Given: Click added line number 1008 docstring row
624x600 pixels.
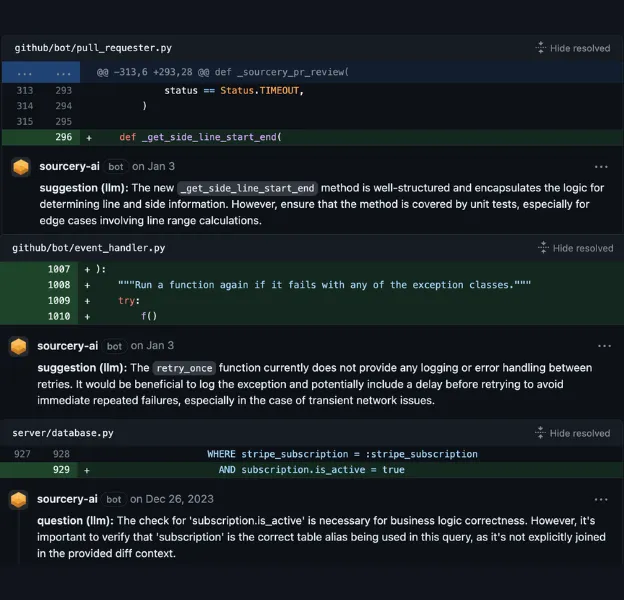Looking at the screenshot, I should pyautogui.click(x=59, y=285).
